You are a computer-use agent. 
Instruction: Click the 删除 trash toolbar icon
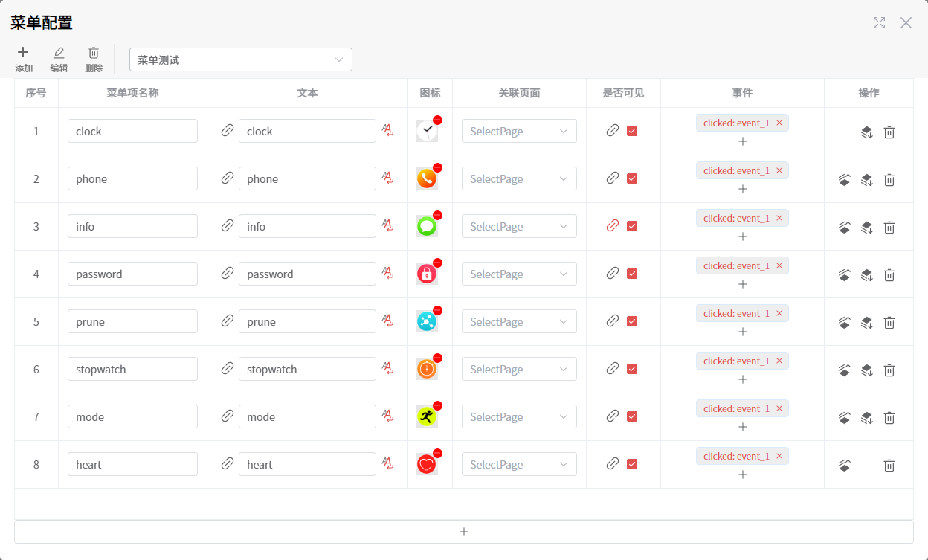click(x=94, y=52)
